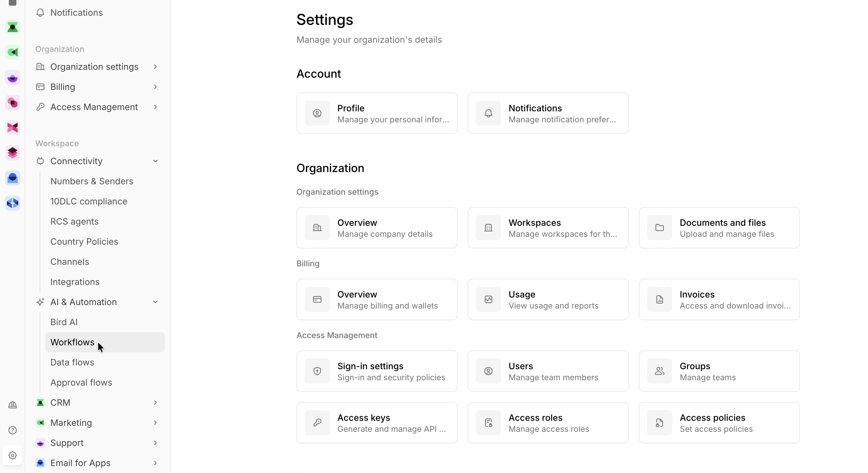
Task: Open Sign-in settings card
Action: point(377,371)
